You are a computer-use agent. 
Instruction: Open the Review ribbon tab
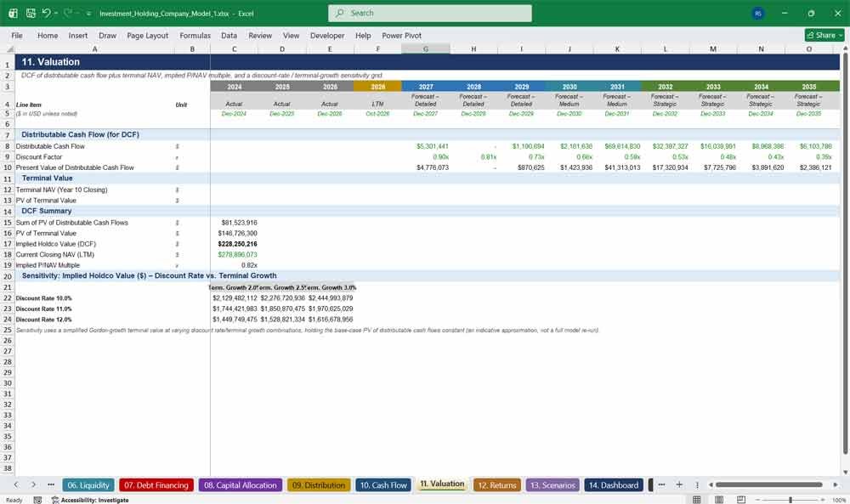click(x=260, y=35)
